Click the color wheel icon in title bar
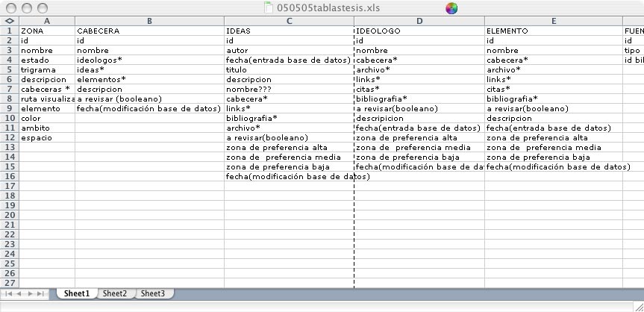Viewport: 644px width, 312px height. pyautogui.click(x=451, y=8)
